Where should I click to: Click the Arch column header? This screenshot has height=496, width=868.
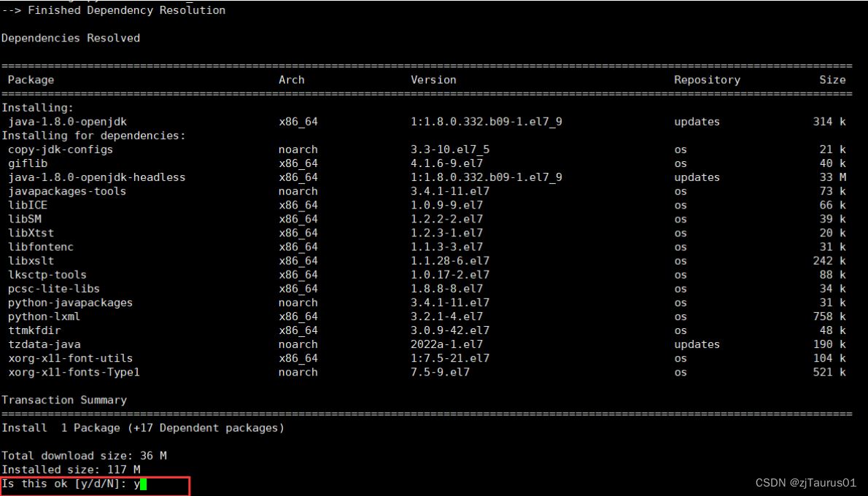point(291,80)
